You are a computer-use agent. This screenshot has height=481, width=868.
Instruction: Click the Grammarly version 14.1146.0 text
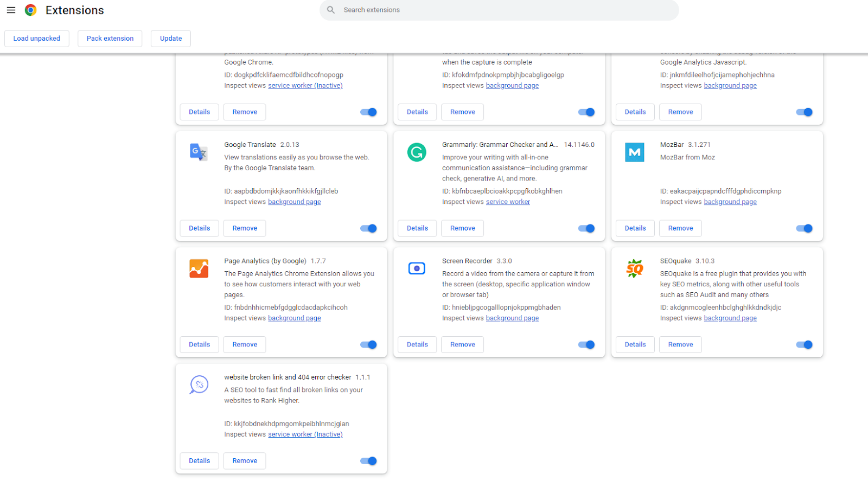(x=579, y=145)
